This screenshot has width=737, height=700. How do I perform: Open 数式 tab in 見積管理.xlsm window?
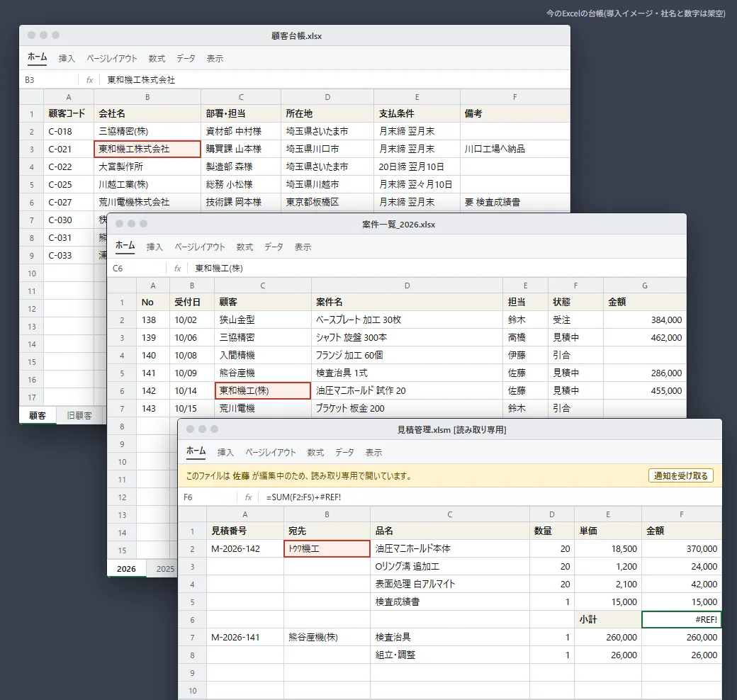(316, 453)
